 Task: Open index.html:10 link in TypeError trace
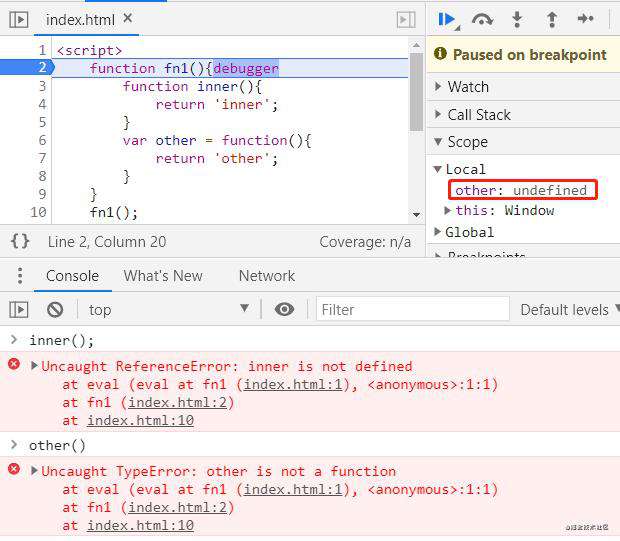[x=140, y=526]
